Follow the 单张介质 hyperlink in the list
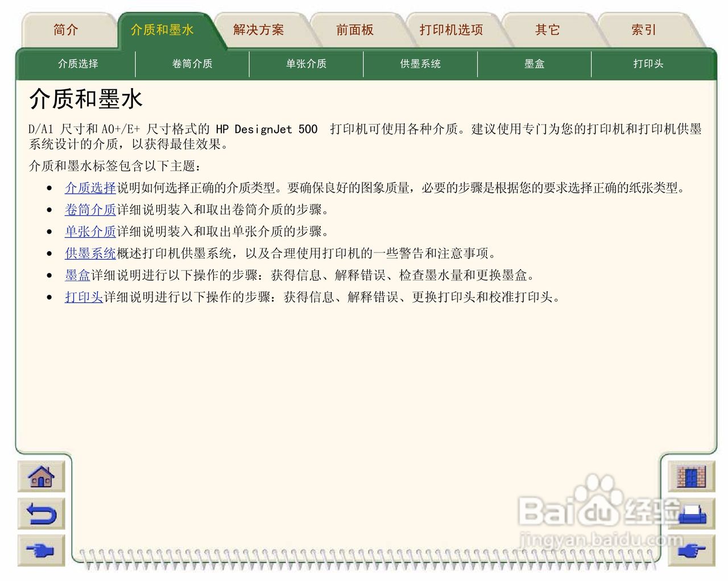The image size is (728, 581). (90, 232)
